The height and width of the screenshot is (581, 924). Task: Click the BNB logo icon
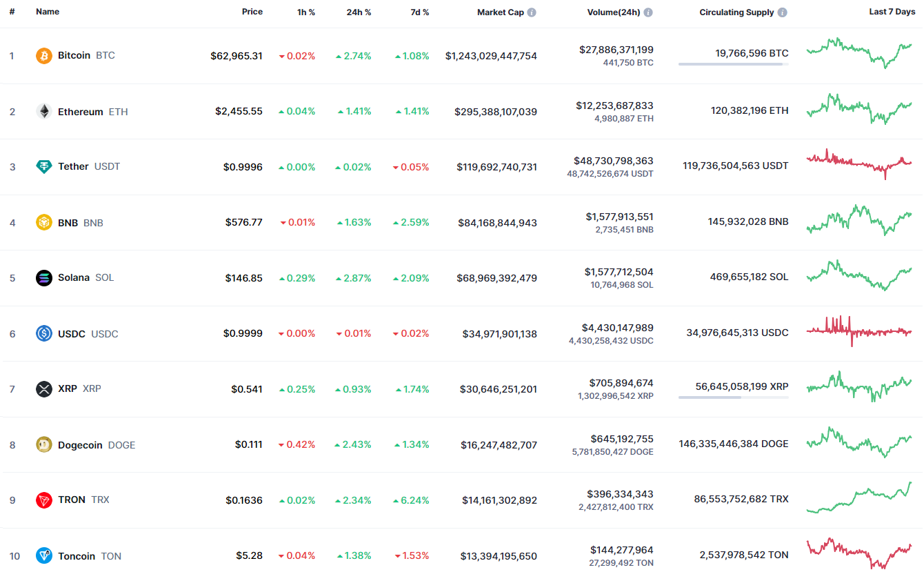pos(44,222)
